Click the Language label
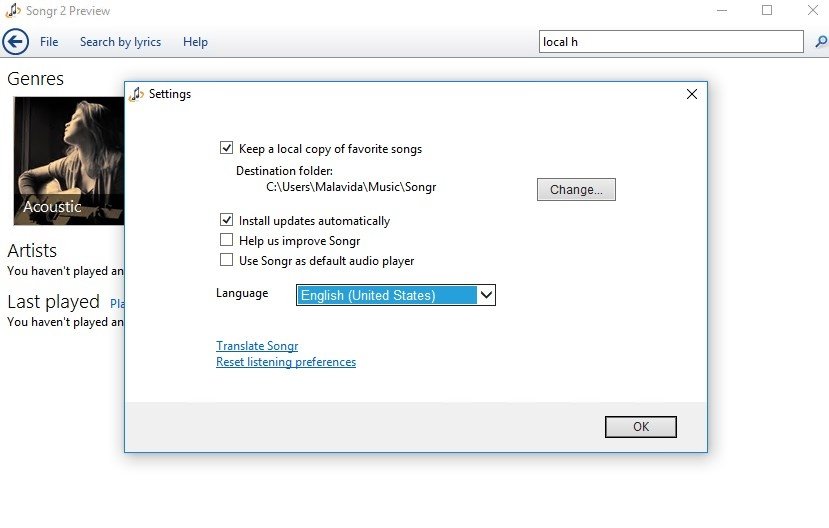This screenshot has width=829, height=528. (242, 293)
